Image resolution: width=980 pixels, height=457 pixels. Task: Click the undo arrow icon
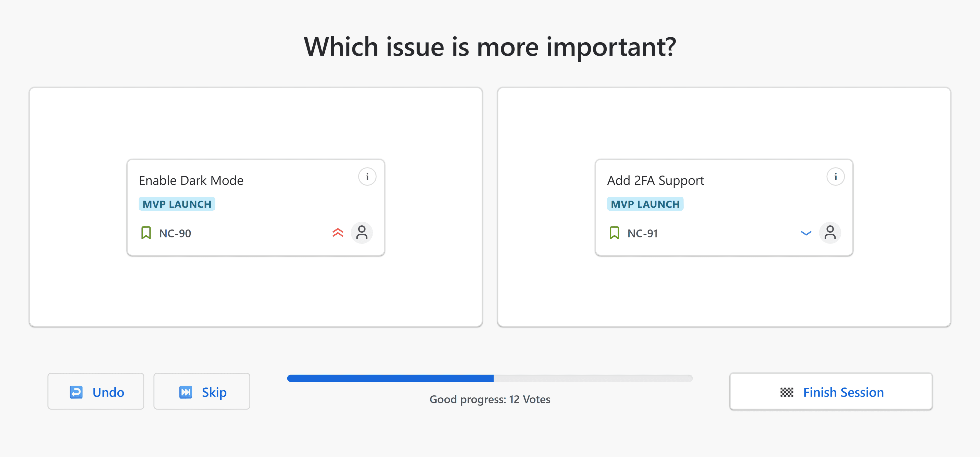point(76,392)
